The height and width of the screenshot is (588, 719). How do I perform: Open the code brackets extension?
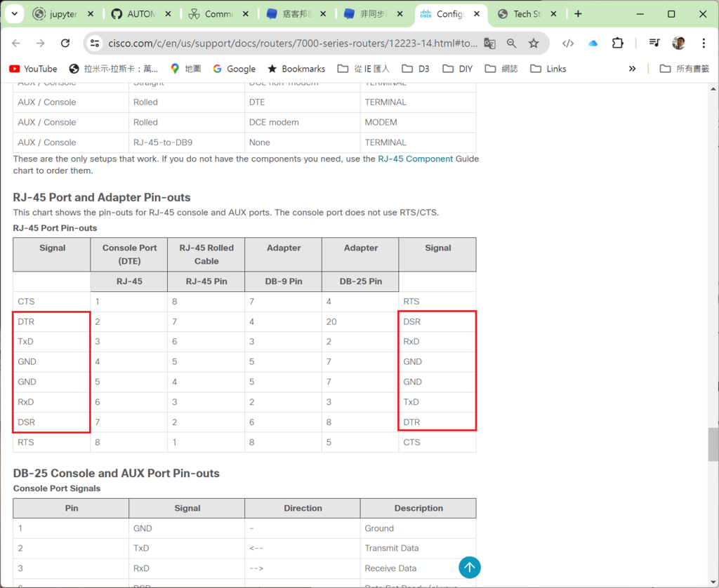pyautogui.click(x=568, y=43)
